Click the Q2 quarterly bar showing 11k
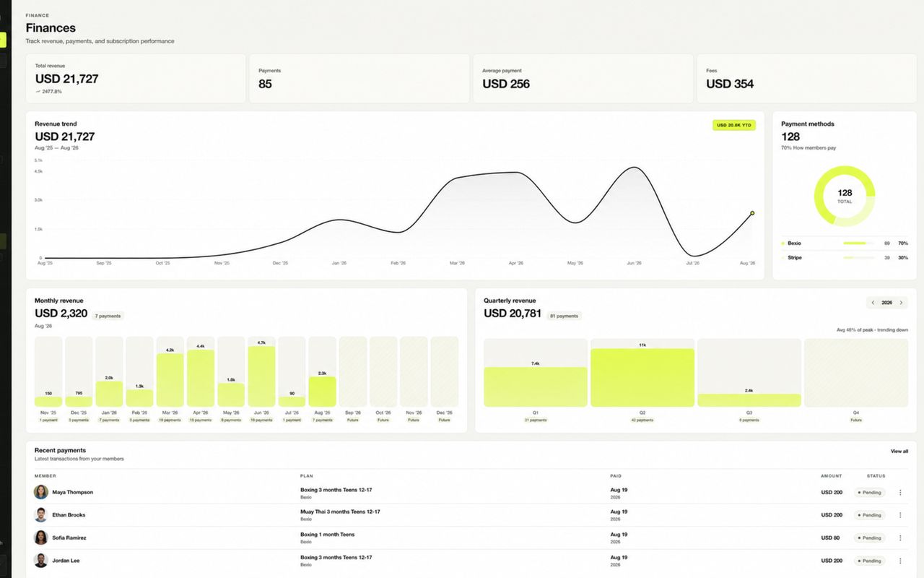Viewport: 924px width, 578px height. tap(642, 378)
